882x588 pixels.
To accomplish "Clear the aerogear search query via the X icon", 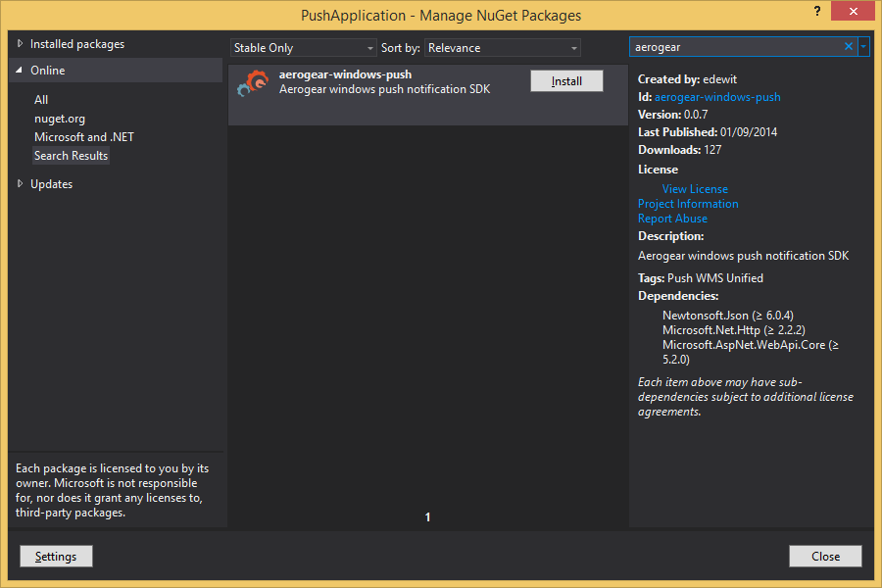I will click(849, 46).
